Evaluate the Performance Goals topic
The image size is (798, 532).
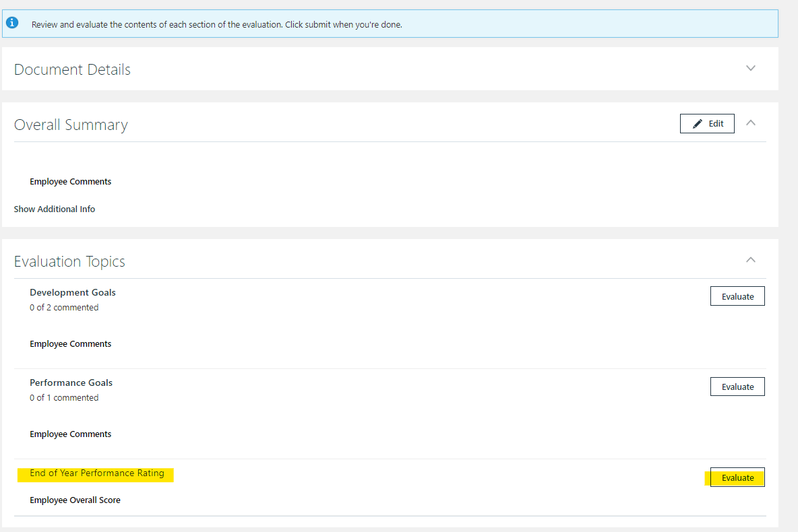click(x=737, y=387)
